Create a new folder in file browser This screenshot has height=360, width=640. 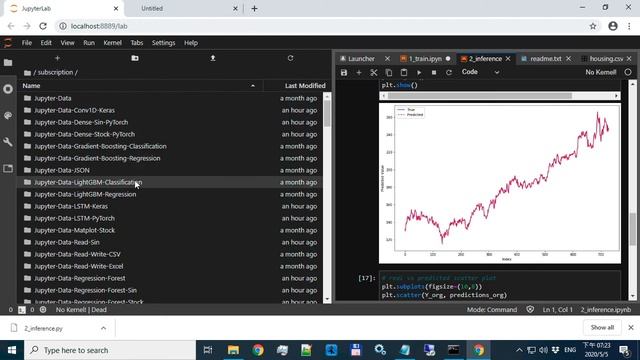tap(135, 58)
